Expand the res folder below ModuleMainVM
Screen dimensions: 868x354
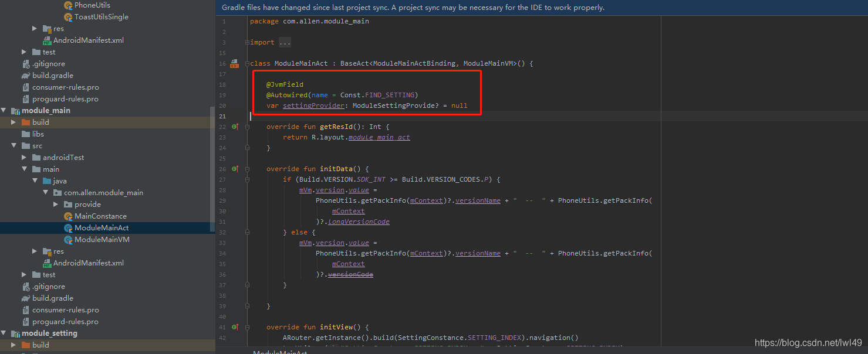tap(35, 251)
